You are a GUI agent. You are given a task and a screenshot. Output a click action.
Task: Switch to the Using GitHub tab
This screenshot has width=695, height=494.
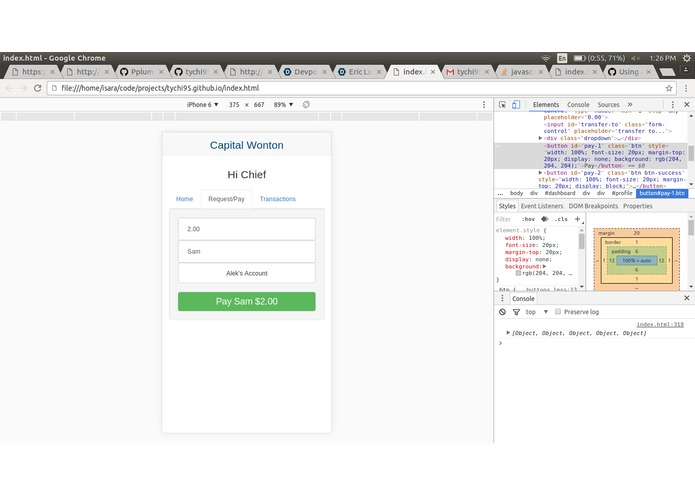[630, 71]
